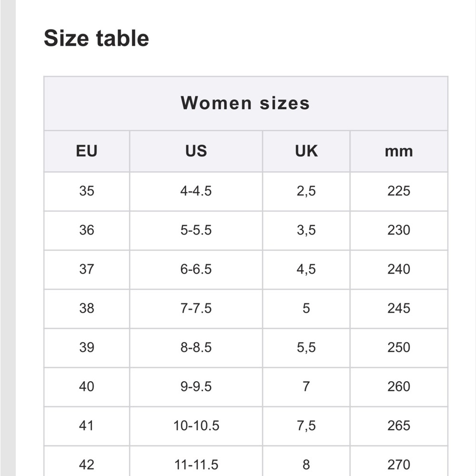Click UK size 3,5 cell
476x476 pixels.
click(306, 230)
